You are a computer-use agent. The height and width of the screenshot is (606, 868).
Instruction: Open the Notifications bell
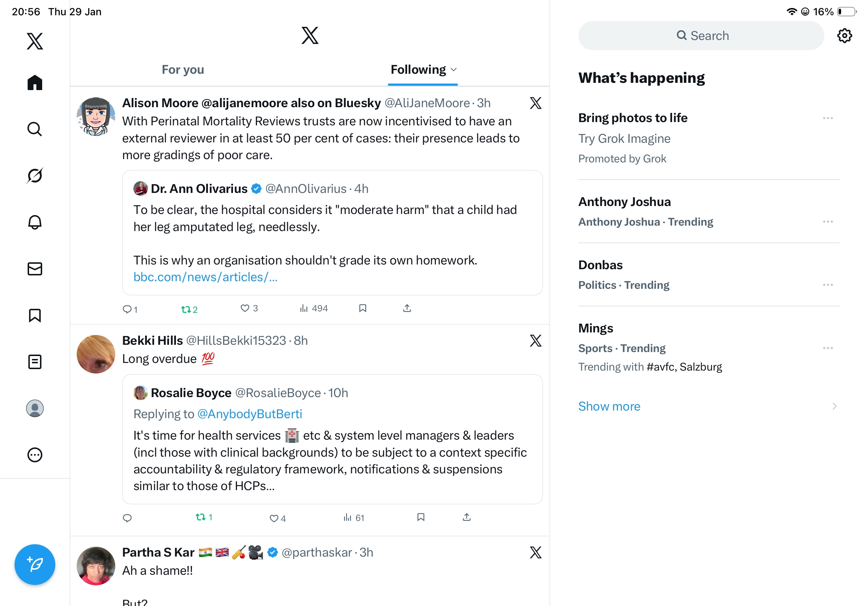35,222
